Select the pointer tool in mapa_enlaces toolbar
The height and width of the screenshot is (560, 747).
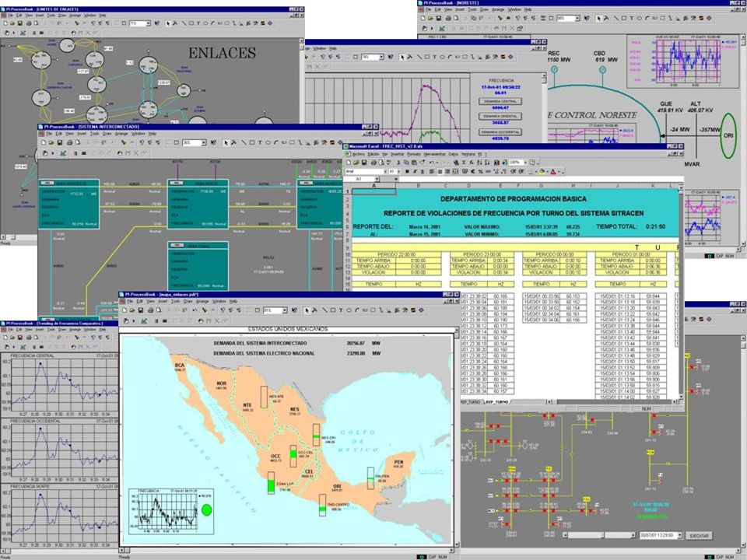pos(307,310)
